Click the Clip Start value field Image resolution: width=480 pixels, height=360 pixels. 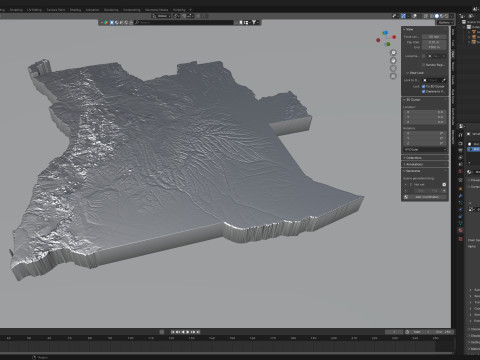click(x=434, y=42)
